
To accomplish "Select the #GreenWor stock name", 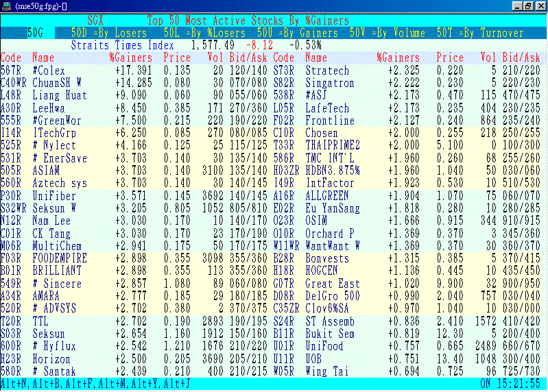I will click(x=57, y=121).
